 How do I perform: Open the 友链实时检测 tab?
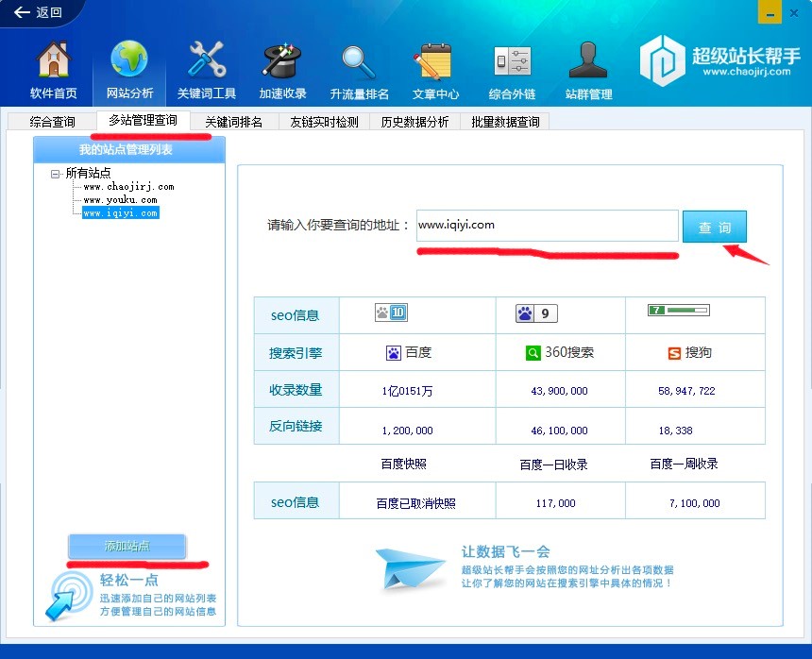(324, 122)
